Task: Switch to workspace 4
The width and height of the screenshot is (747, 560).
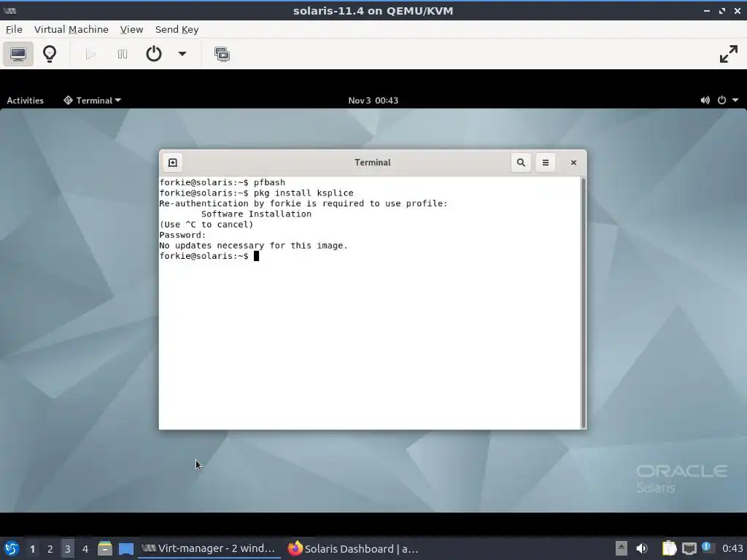Action: (x=85, y=549)
